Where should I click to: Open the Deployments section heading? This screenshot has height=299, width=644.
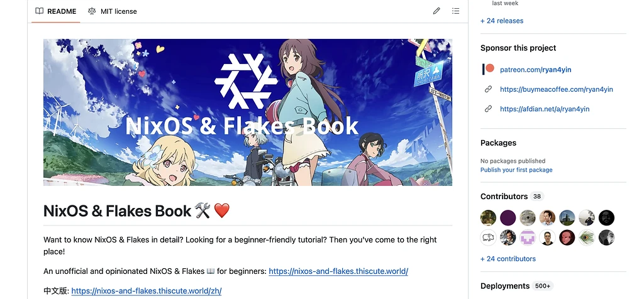point(505,286)
